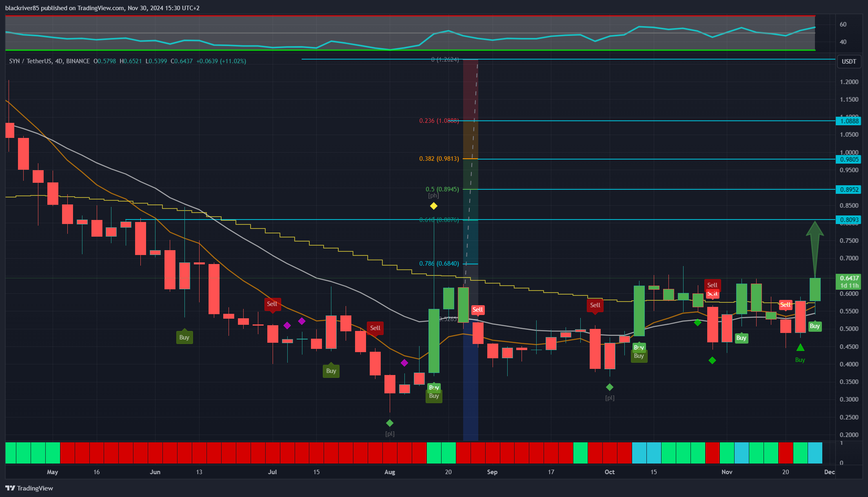The width and height of the screenshot is (868, 497).
Task: Click the Sell label at Nov 20
Action: 786,305
